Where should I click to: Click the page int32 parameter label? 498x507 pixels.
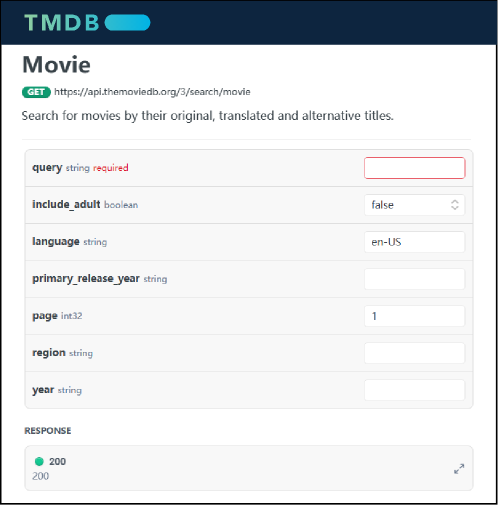pyautogui.click(x=57, y=316)
